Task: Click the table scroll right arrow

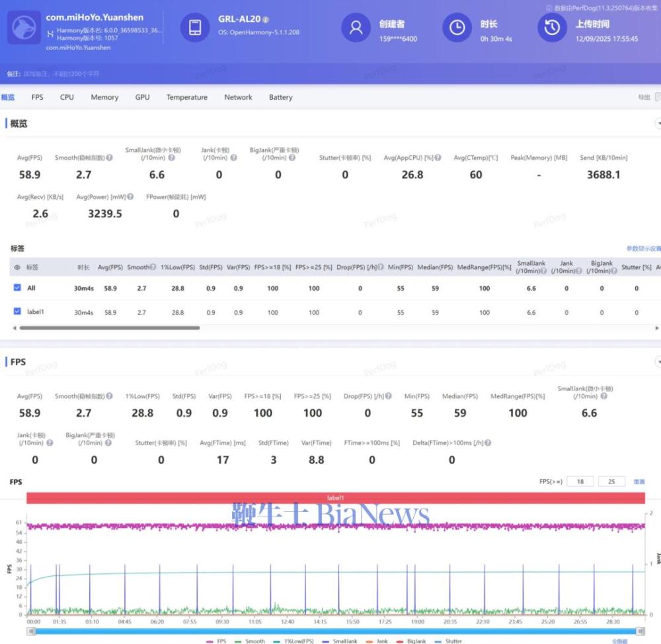Action: (x=656, y=328)
